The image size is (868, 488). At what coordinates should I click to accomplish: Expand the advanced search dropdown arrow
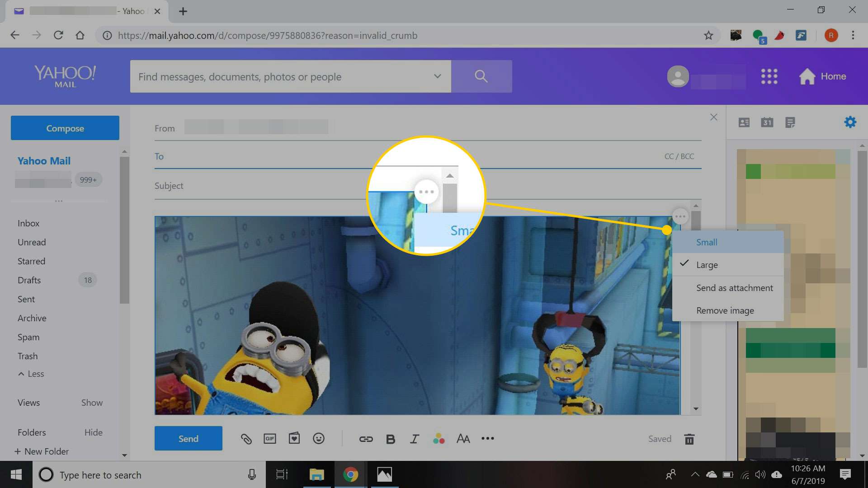437,76
